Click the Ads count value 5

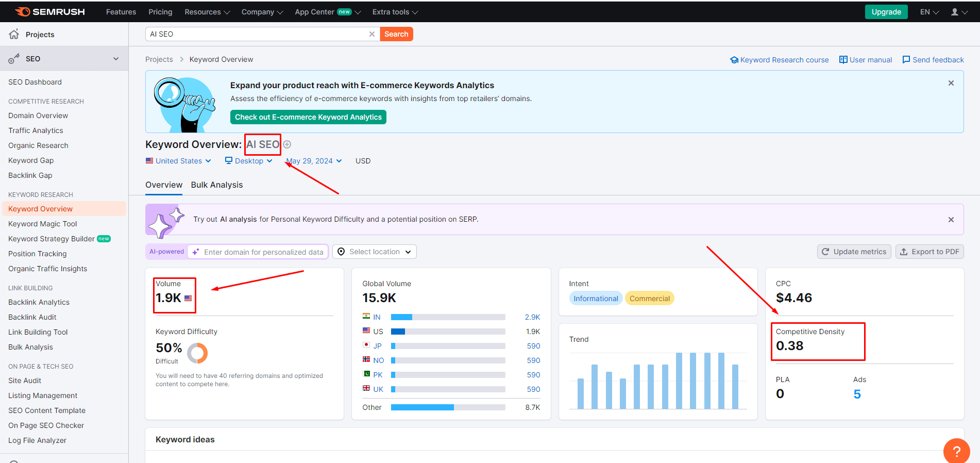[857, 394]
